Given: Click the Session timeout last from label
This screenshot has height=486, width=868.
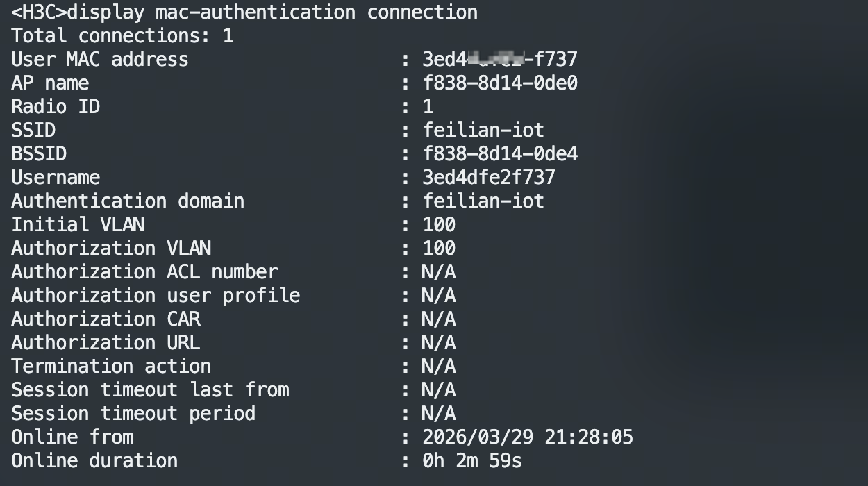Looking at the screenshot, I should click(150, 389).
